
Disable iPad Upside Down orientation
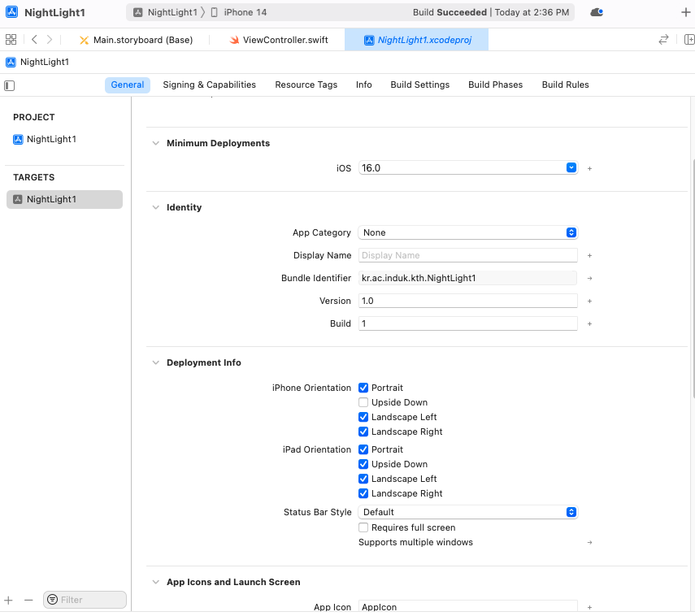(363, 464)
